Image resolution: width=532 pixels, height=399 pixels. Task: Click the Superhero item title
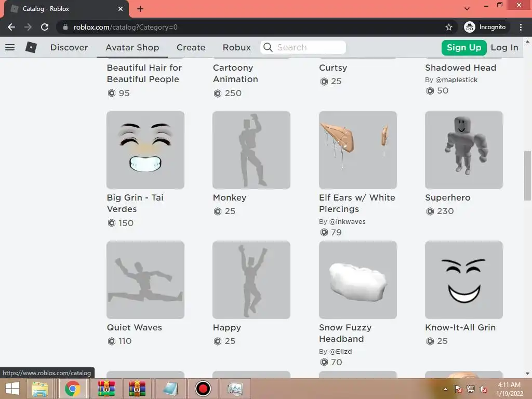[447, 197]
